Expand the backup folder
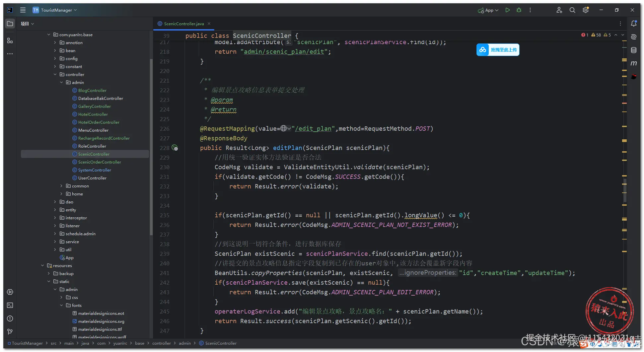Viewport: 644px width, 352px height. pos(49,273)
